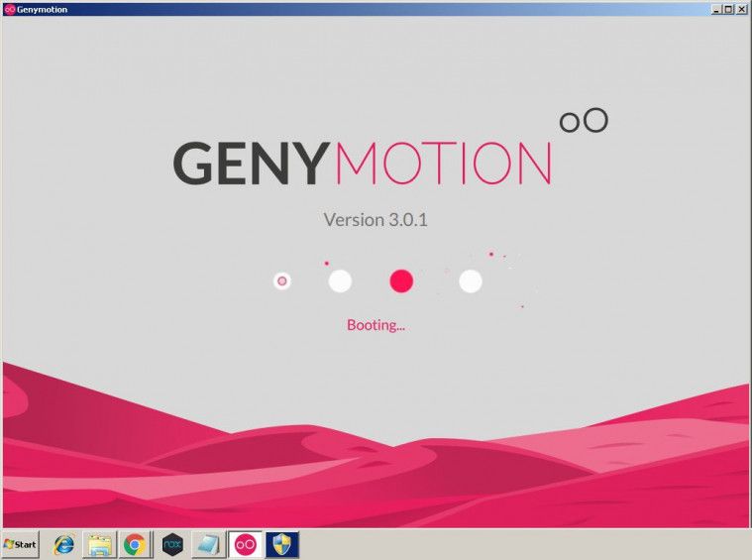The width and height of the screenshot is (752, 560).
Task: Maximize the Genymotion window
Action: pyautogui.click(x=728, y=9)
